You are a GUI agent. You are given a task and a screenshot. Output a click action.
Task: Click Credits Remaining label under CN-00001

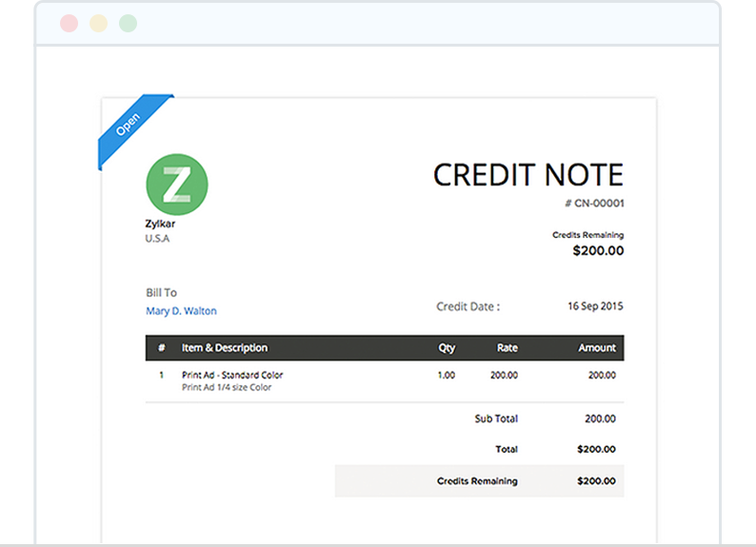coord(588,235)
